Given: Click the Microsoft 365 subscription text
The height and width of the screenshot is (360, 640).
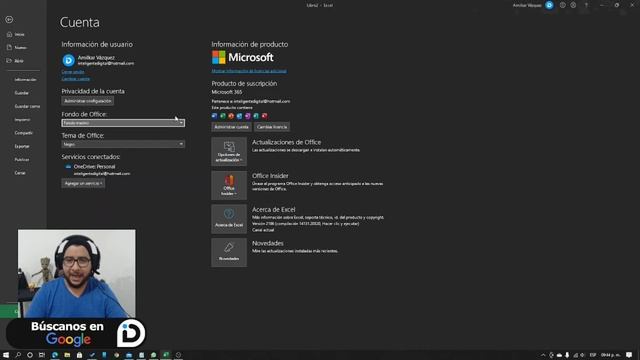Looking at the screenshot, I should pyautogui.click(x=227, y=92).
